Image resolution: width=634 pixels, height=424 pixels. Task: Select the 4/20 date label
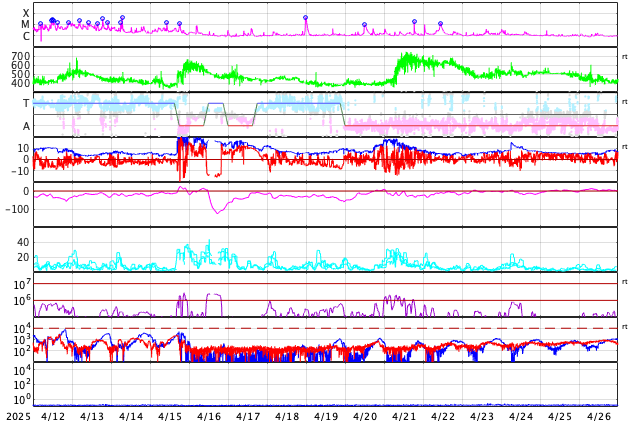365,417
